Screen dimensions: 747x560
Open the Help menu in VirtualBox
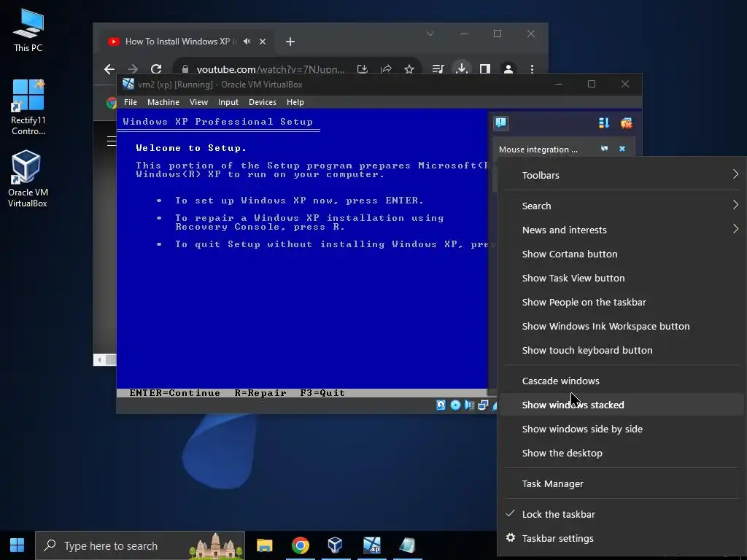[295, 102]
